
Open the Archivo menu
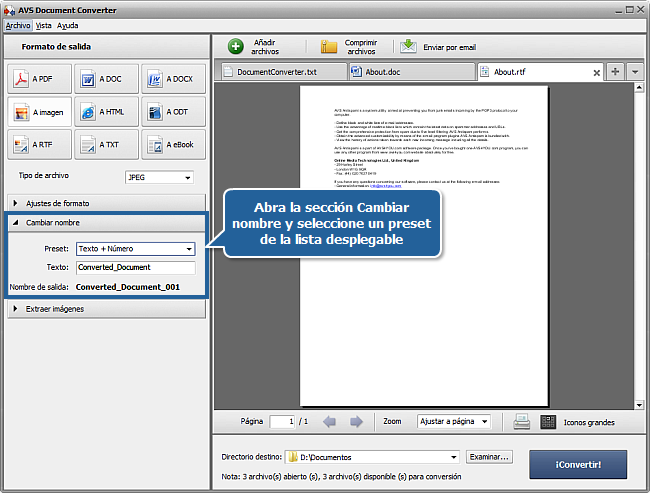[x=18, y=25]
